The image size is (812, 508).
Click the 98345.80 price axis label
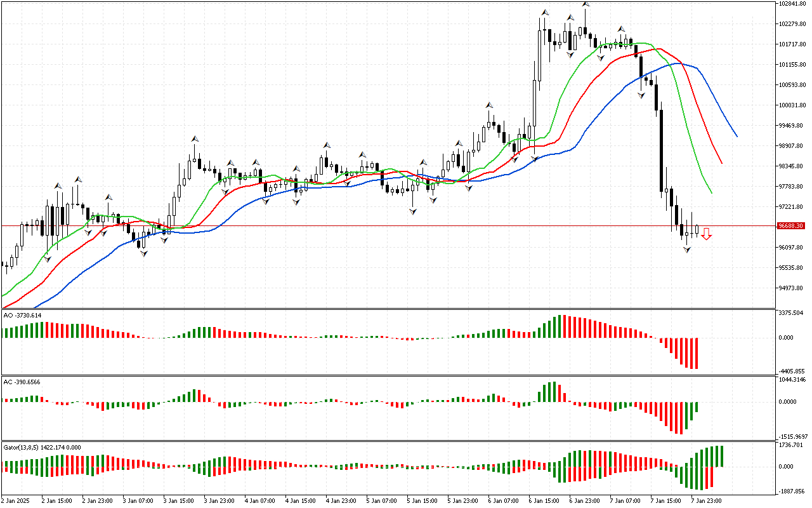pyautogui.click(x=790, y=166)
